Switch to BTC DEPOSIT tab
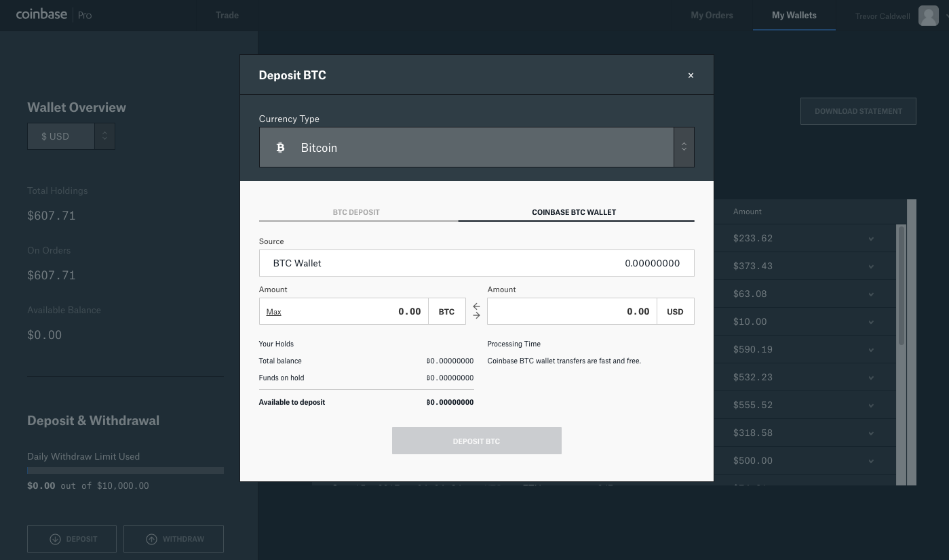This screenshot has height=560, width=949. [356, 212]
